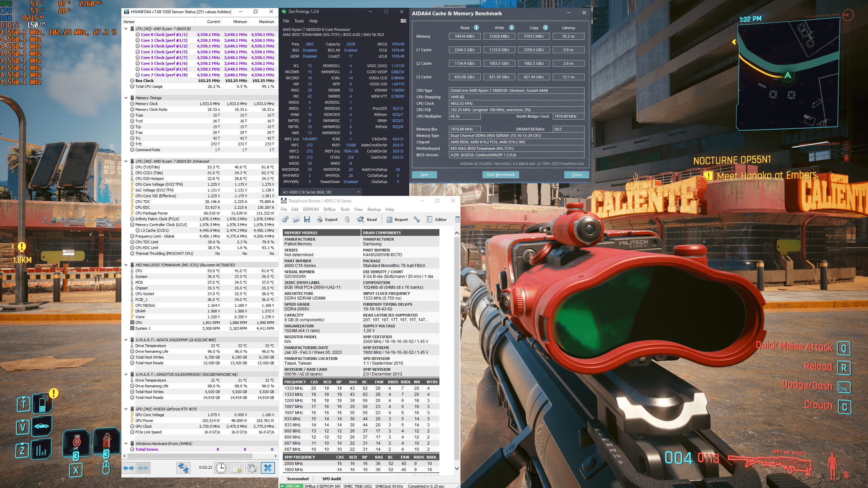The height and width of the screenshot is (488, 868).
Task: Collapse the Windows Hardware Errors (WHEA) group
Action: [x=126, y=444]
